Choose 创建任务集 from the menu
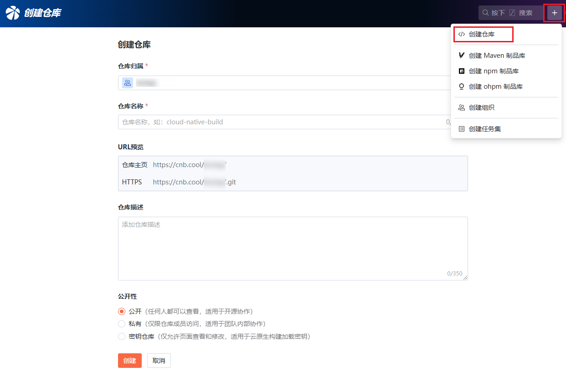 pyautogui.click(x=485, y=129)
